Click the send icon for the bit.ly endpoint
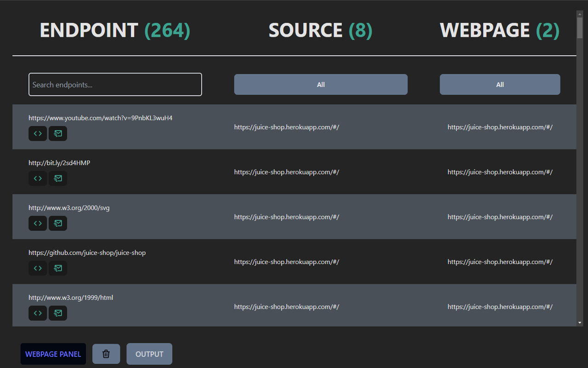588x368 pixels. (x=57, y=178)
